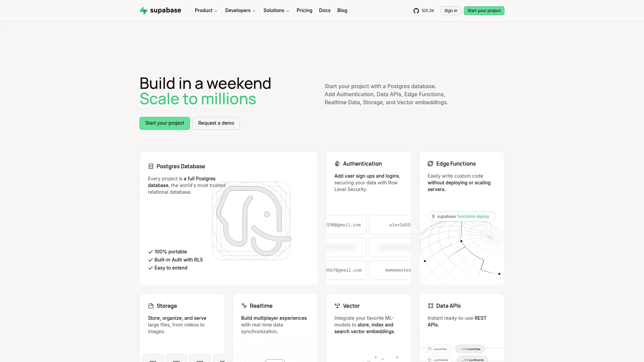Click the table icon beside continents
Screen dimensions: 644x362
tap(430, 360)
